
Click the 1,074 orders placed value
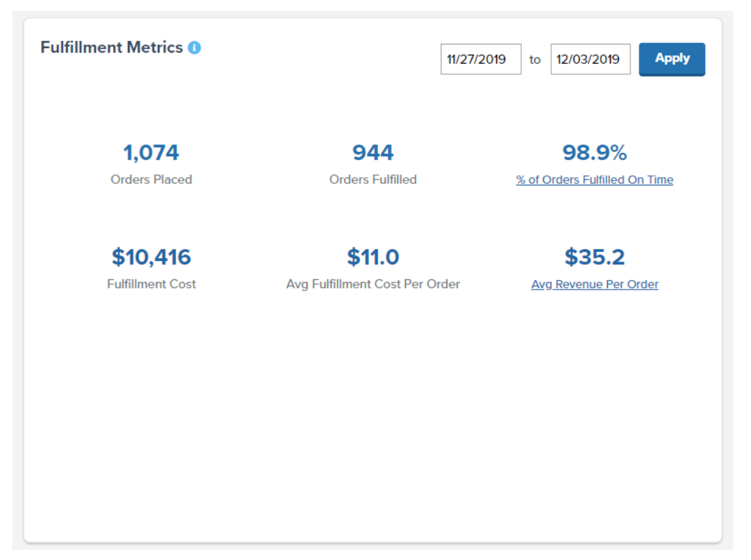[x=151, y=152]
